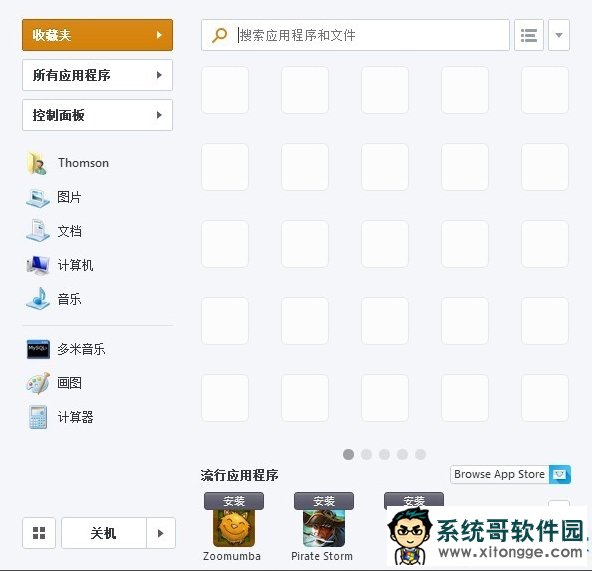Click the Browse App Store button
Image resolution: width=592 pixels, height=571 pixels.
[x=510, y=474]
